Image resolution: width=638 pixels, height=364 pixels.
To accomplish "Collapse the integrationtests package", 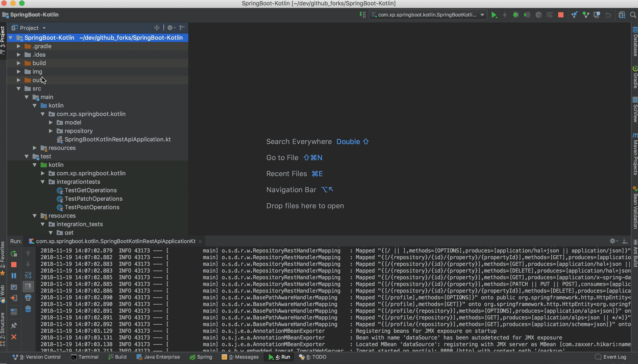I will (43, 182).
